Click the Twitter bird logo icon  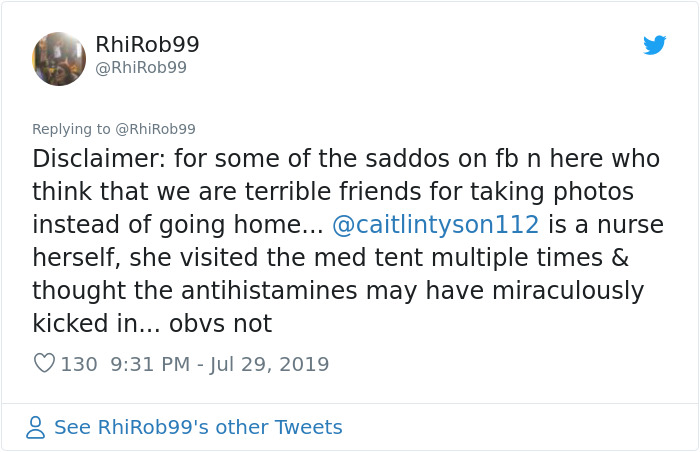[654, 45]
